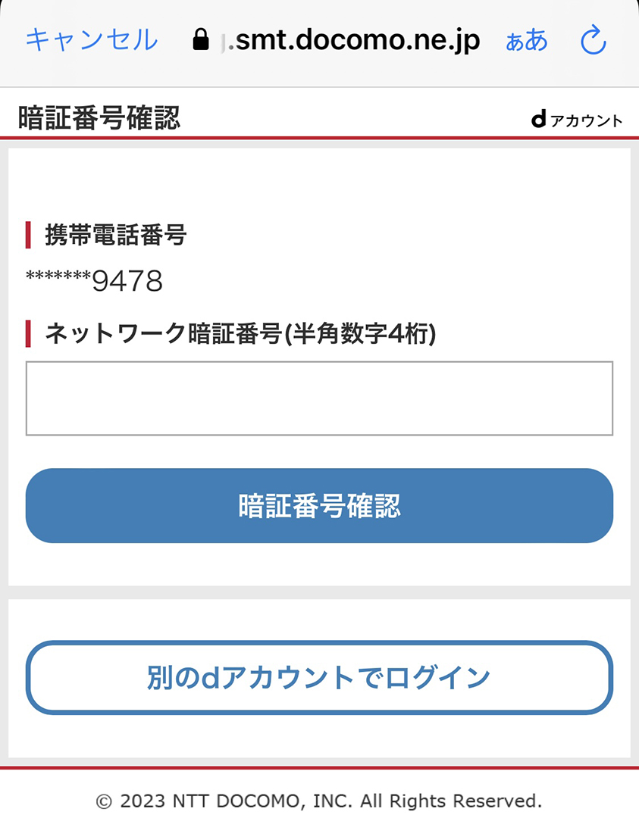Tap キャンセル to close the browser sheet

92,40
